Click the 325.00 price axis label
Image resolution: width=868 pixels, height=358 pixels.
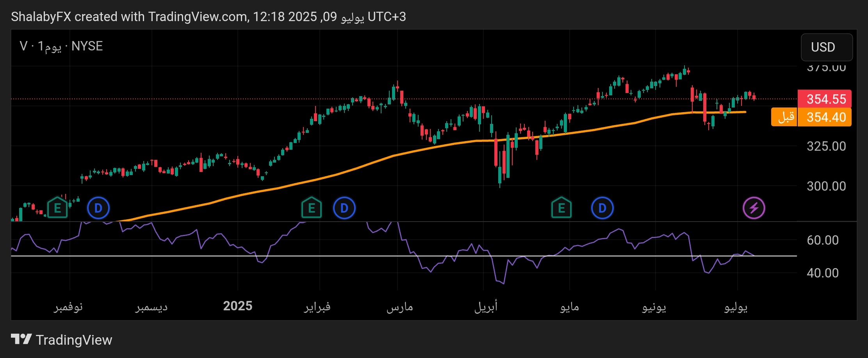coord(826,146)
